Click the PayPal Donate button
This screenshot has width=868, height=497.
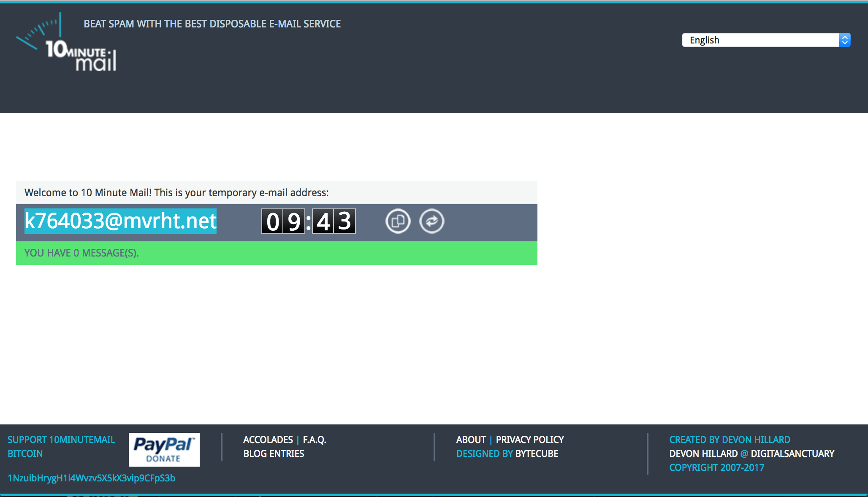(164, 449)
